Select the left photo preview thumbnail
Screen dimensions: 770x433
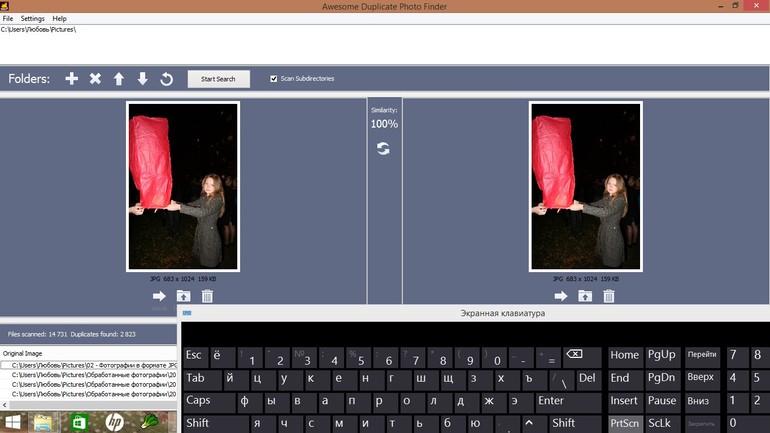click(x=183, y=186)
